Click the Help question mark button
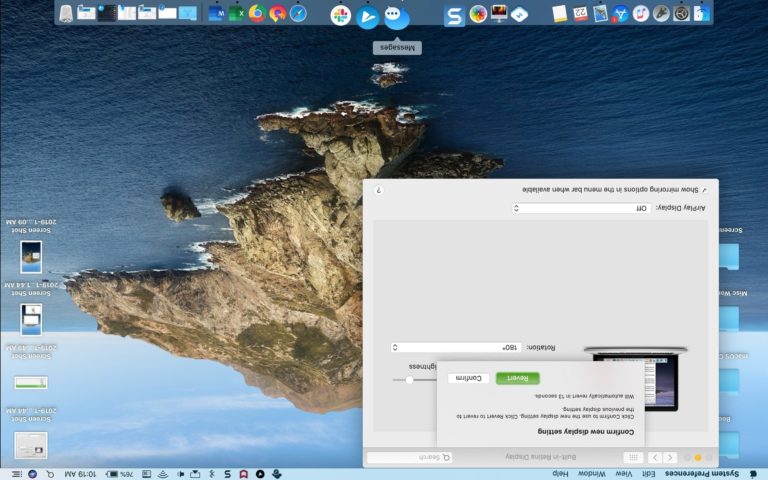This screenshot has height=480, width=768. (379, 189)
